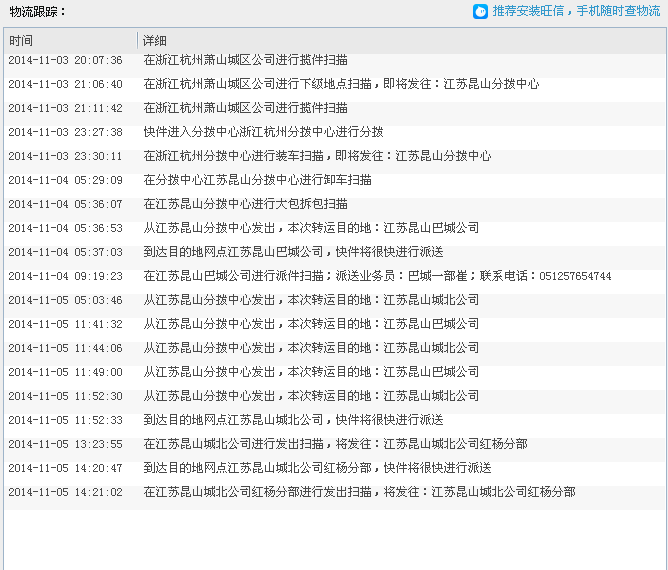
Task: Click the 物流跟踪 title label
Action: click(x=37, y=12)
